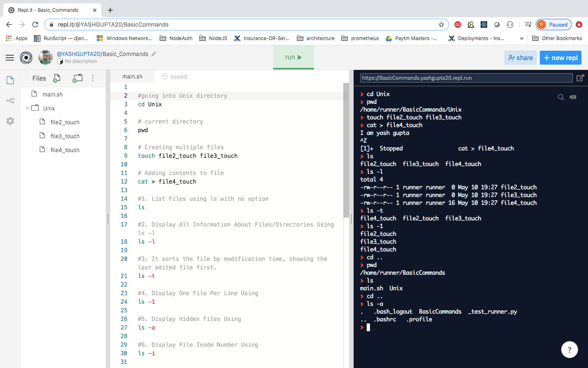Image resolution: width=588 pixels, height=368 pixels.
Task: Reload the page
Action: (x=35, y=25)
